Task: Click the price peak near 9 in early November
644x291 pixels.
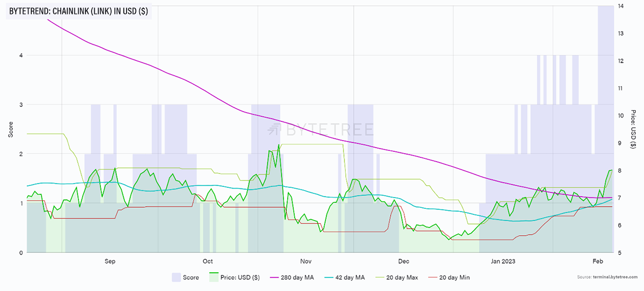Action: (279, 144)
